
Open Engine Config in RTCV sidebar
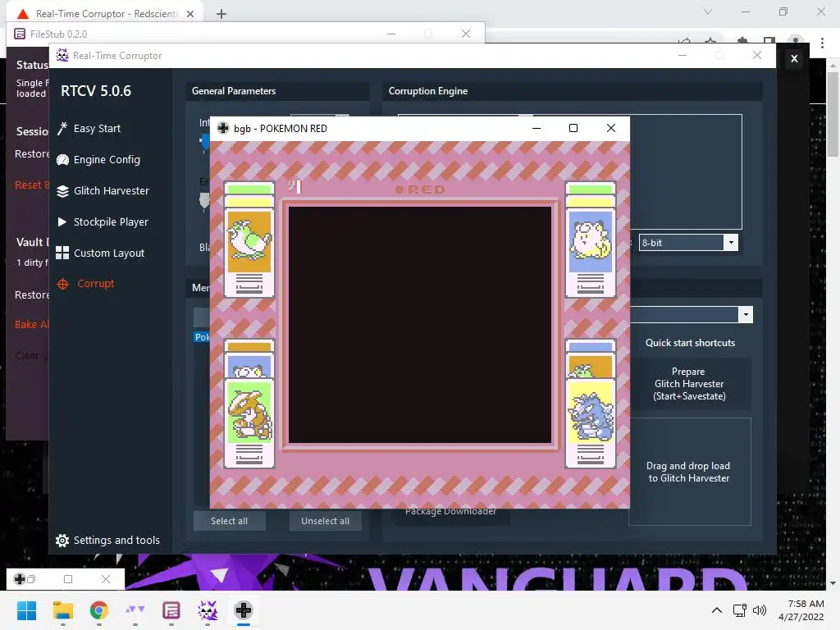click(107, 160)
